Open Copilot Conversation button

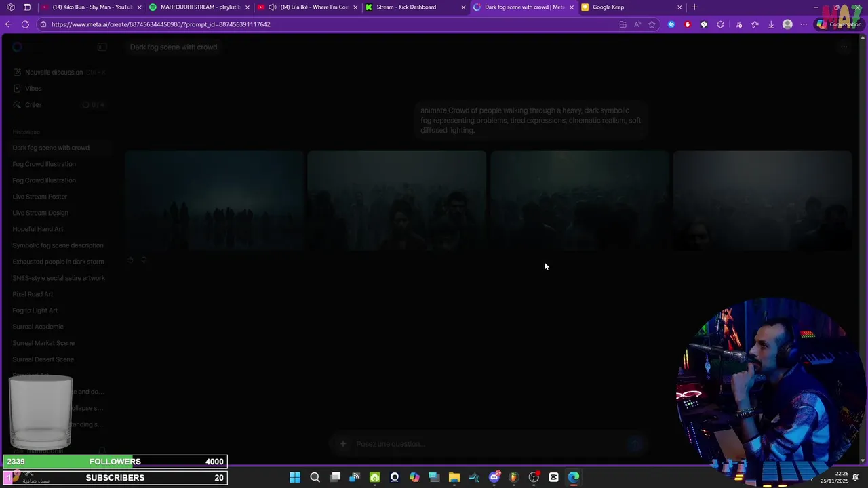(839, 24)
